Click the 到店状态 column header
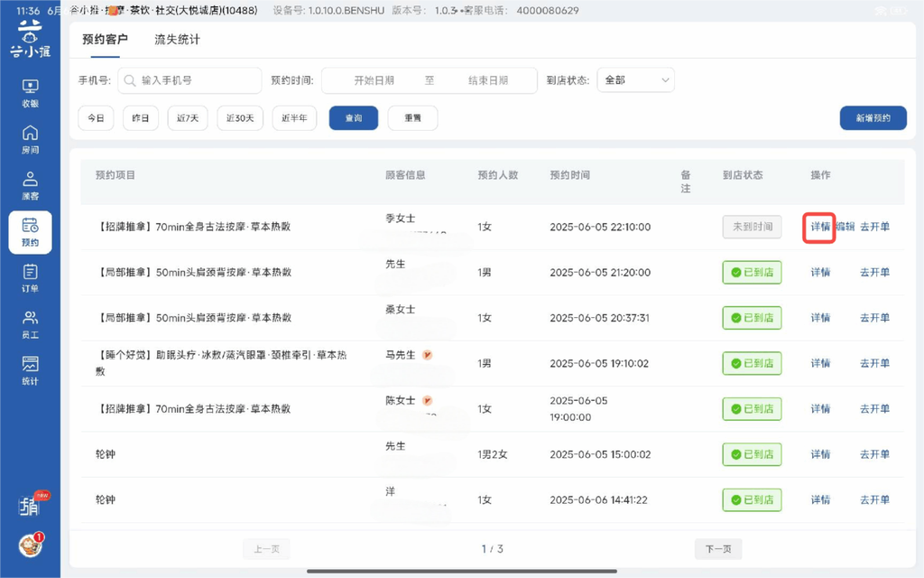 pyautogui.click(x=743, y=175)
